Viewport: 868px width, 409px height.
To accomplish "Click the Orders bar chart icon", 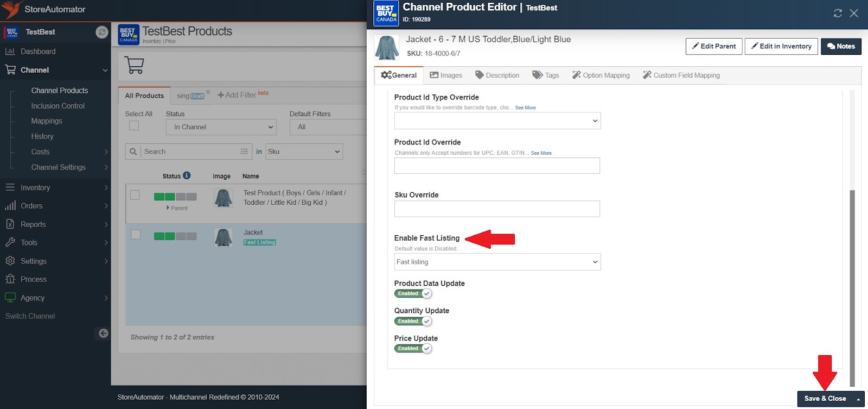I will [x=10, y=206].
